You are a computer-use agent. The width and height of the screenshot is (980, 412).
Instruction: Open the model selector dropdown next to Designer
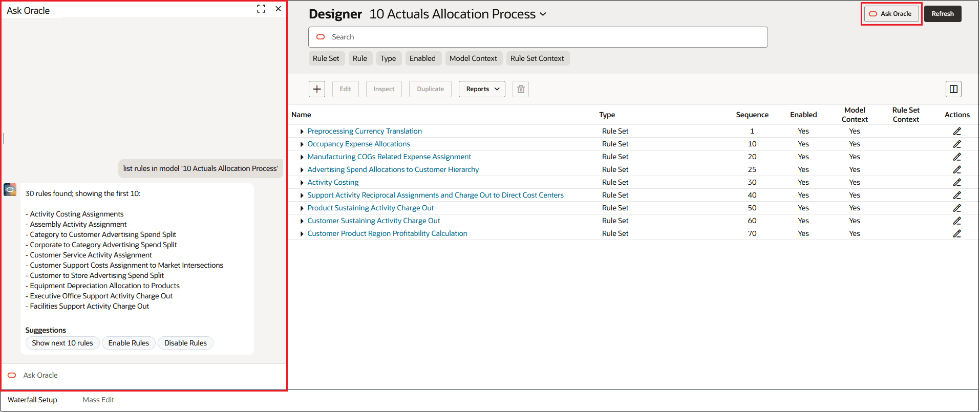coord(543,14)
